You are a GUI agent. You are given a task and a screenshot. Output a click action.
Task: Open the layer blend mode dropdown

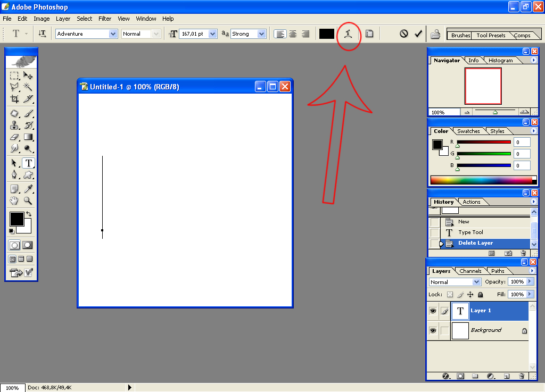[476, 282]
